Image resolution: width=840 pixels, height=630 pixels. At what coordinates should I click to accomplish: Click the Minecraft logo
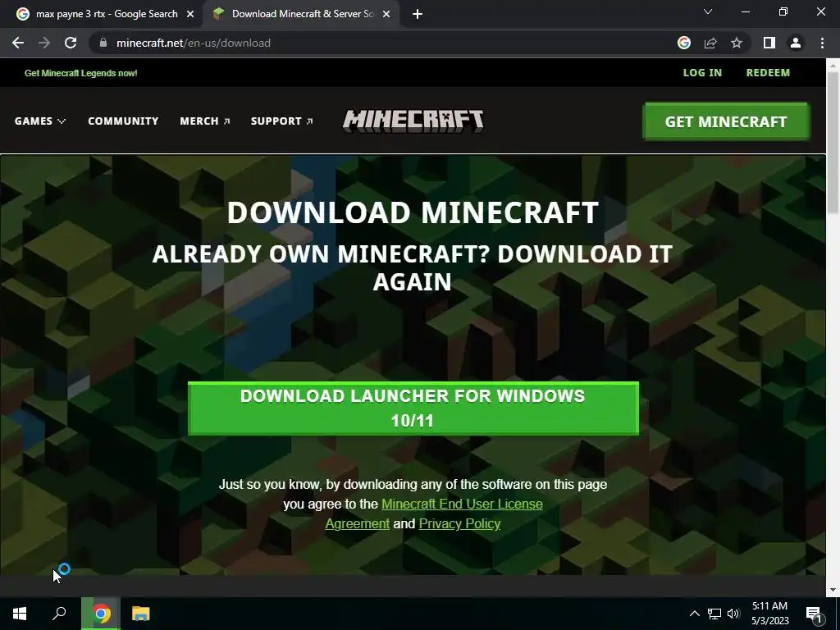(413, 121)
